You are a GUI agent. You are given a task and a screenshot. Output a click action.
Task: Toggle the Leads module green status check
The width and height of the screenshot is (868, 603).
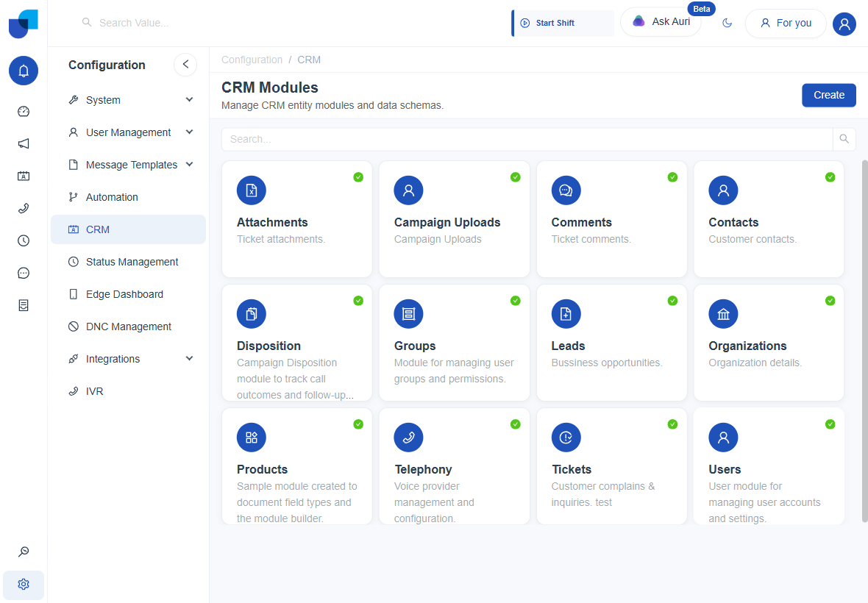672,300
